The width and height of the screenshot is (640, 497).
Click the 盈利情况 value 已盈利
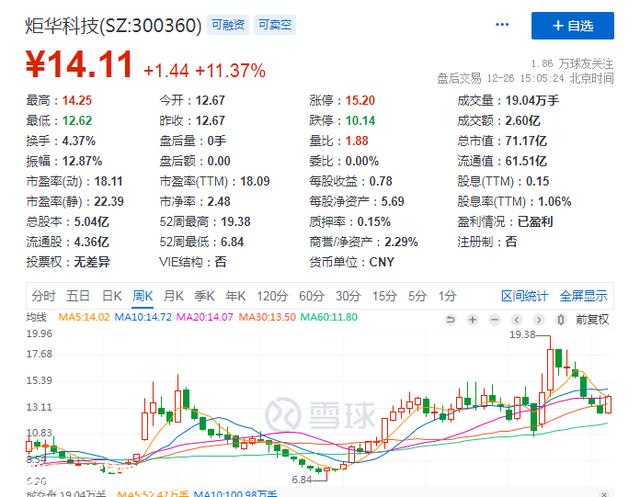535,222
